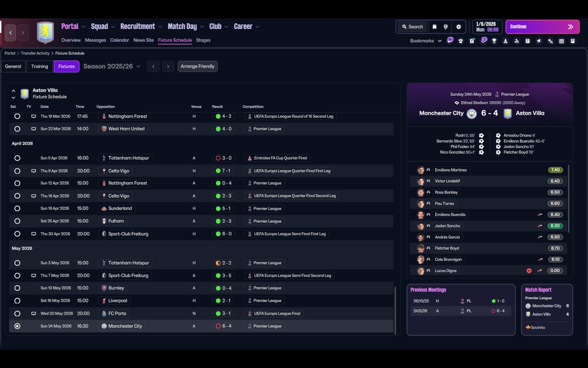Open the News Site sub-menu item
The width and height of the screenshot is (588, 368).
click(x=143, y=40)
